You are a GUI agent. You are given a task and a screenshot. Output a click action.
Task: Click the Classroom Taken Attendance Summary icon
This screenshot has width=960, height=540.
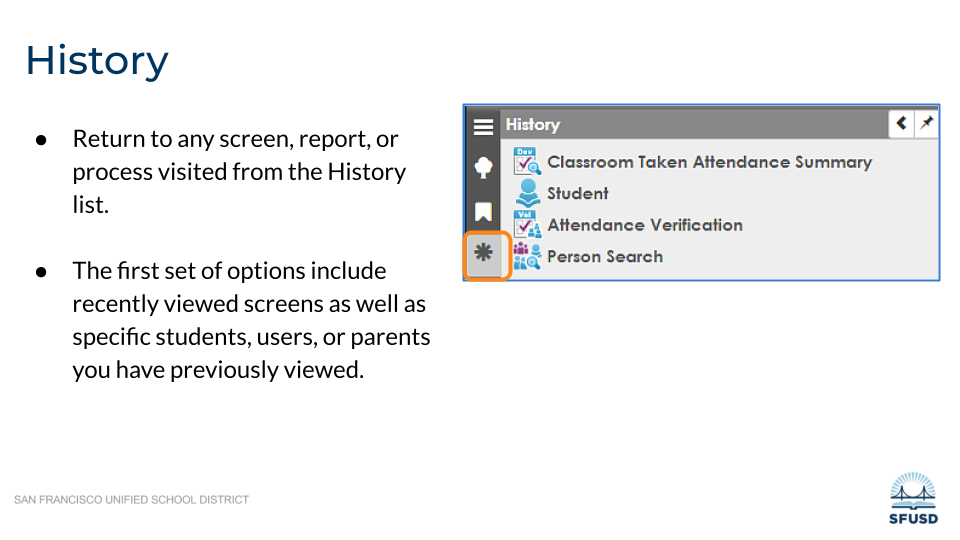click(x=526, y=162)
